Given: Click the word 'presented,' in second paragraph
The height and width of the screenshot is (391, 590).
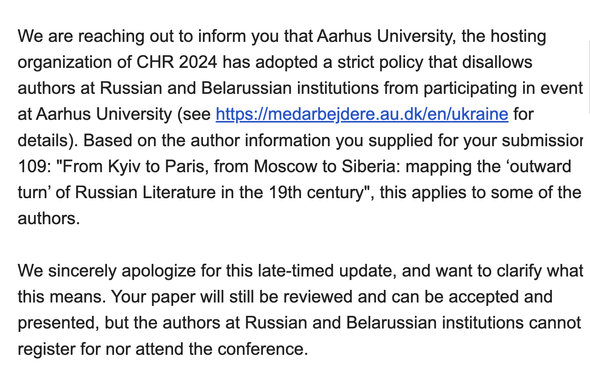Looking at the screenshot, I should [x=58, y=323].
